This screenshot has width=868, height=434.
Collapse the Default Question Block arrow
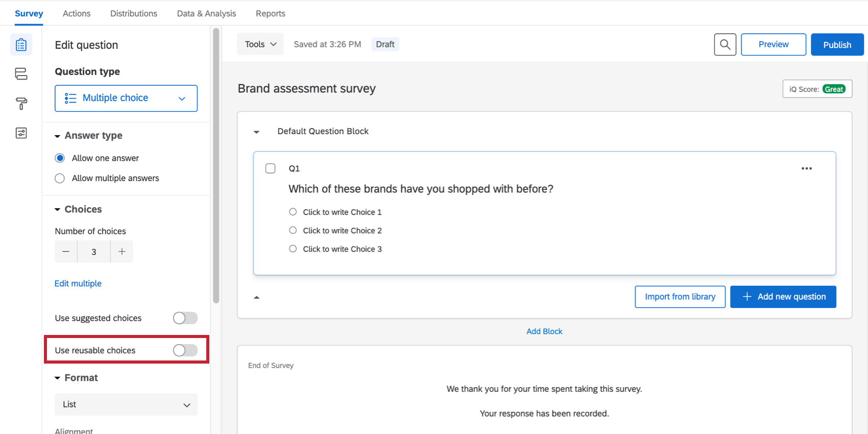coord(257,132)
